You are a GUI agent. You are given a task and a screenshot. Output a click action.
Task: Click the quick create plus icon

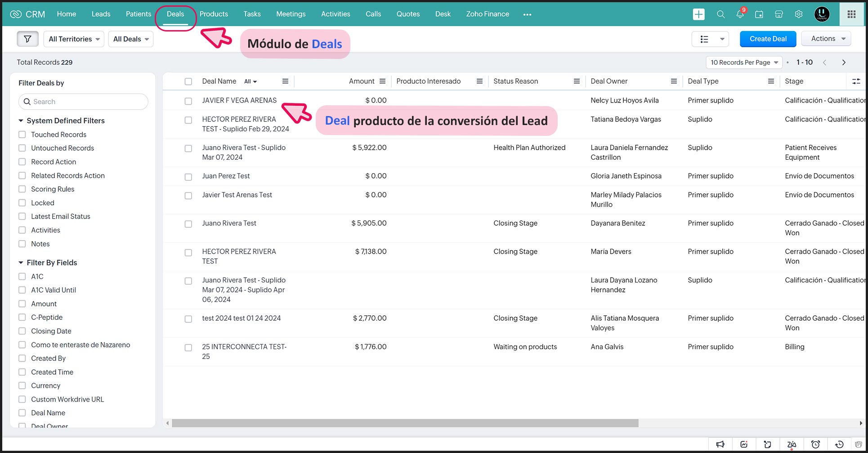click(x=698, y=14)
